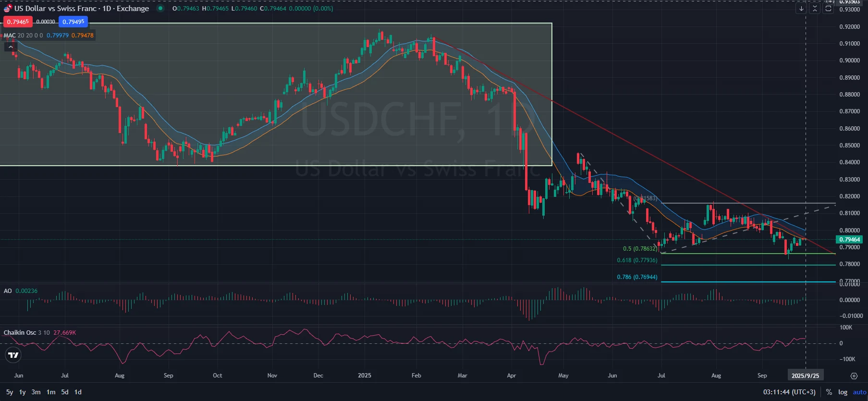
Task: Toggle the percent scale mode
Action: point(829,392)
